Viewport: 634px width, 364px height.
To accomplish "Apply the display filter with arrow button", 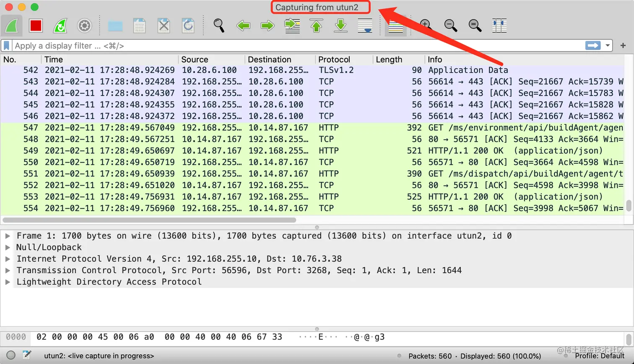I will 593,45.
